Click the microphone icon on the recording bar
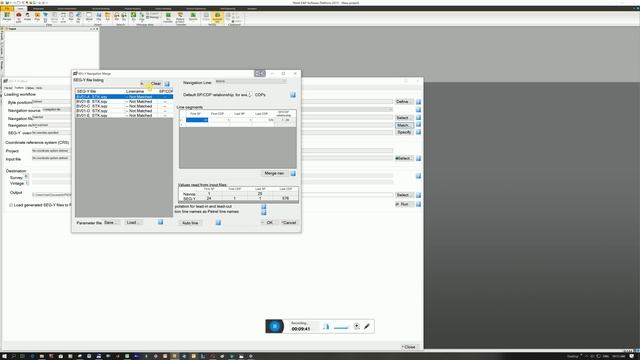The width and height of the screenshot is (640, 360). pos(326,326)
